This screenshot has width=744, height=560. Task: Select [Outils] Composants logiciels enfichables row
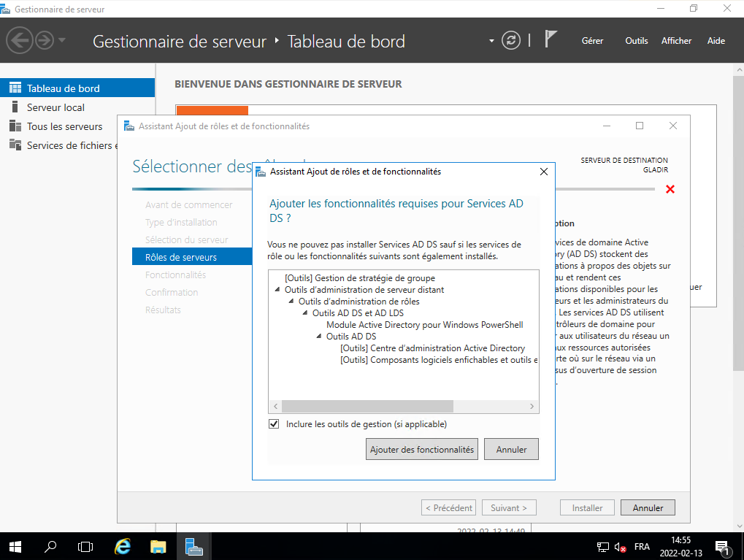pyautogui.click(x=439, y=360)
